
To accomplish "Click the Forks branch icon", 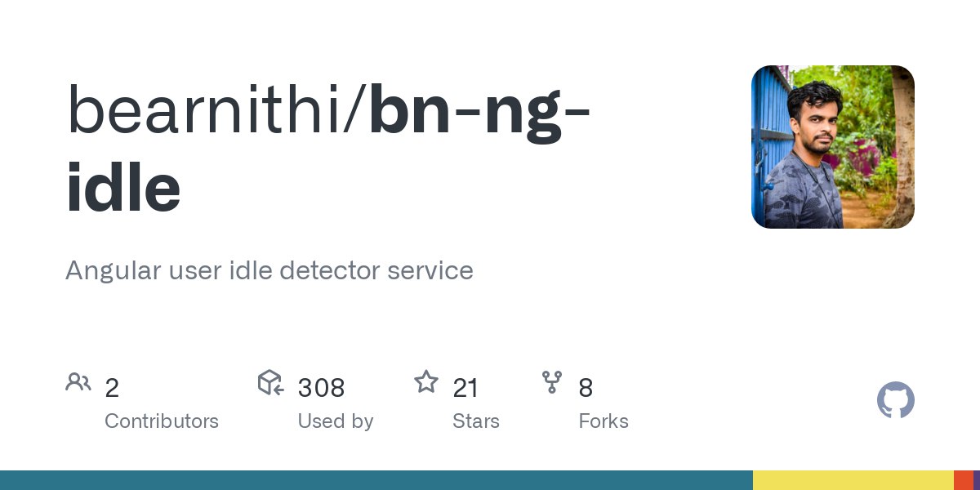I will click(552, 382).
